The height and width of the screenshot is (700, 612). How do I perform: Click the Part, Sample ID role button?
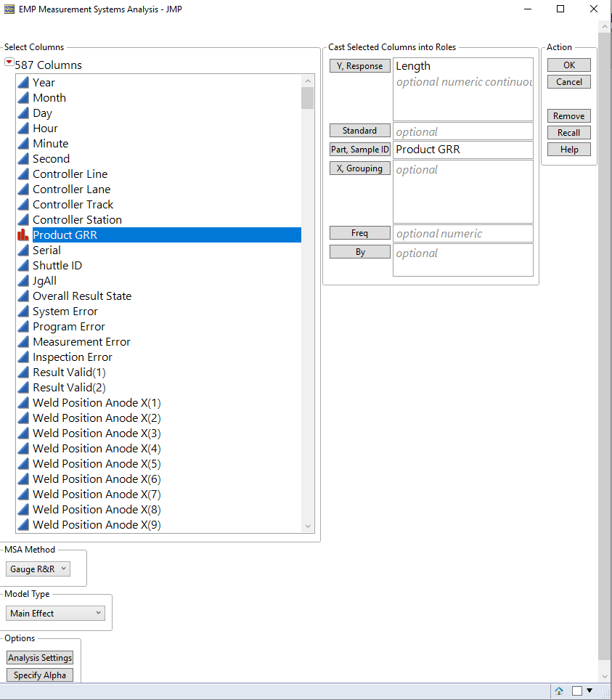tap(360, 149)
